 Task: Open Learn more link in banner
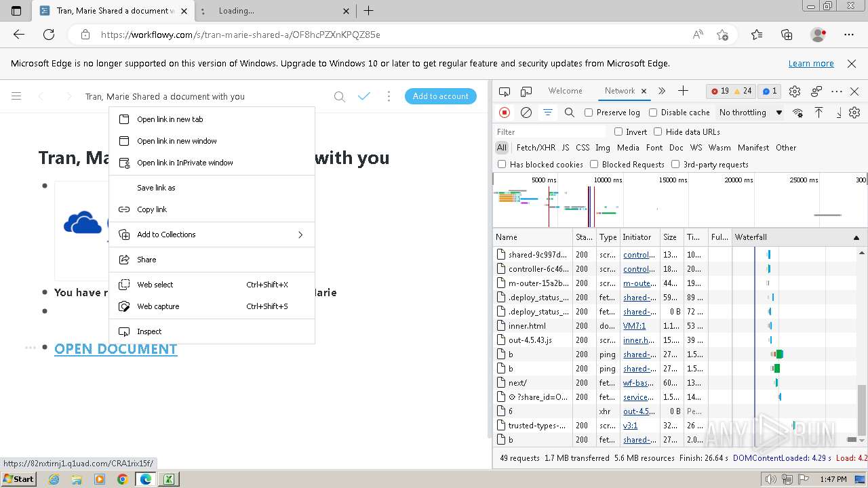tap(811, 64)
